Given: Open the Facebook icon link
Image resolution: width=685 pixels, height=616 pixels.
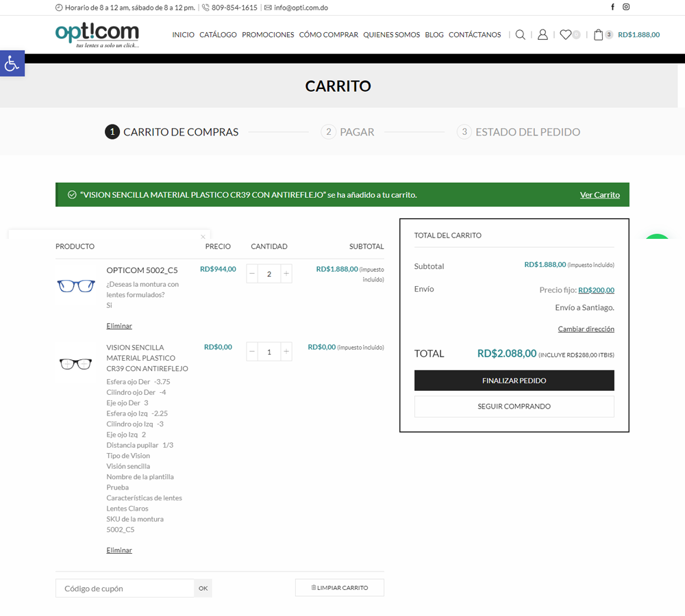Looking at the screenshot, I should (612, 8).
